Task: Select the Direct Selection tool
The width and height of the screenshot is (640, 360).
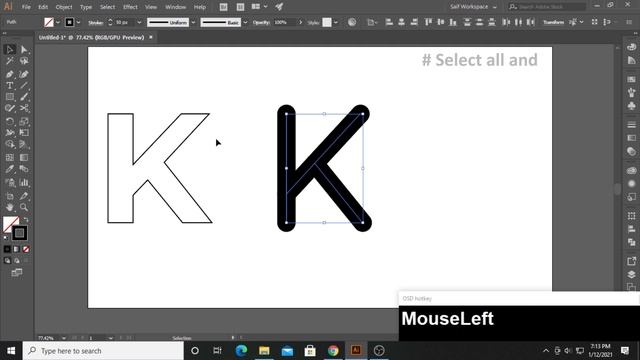Action: pyautogui.click(x=24, y=49)
